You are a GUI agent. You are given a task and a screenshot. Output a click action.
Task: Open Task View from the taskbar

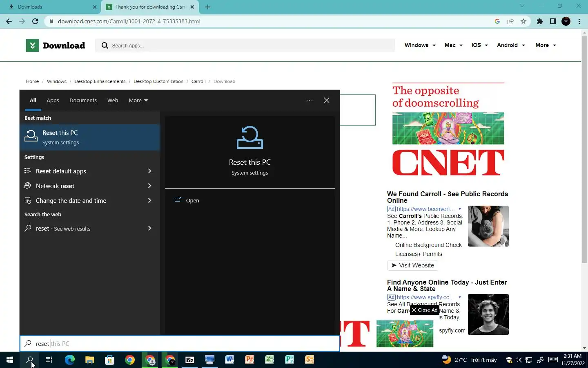pyautogui.click(x=49, y=360)
